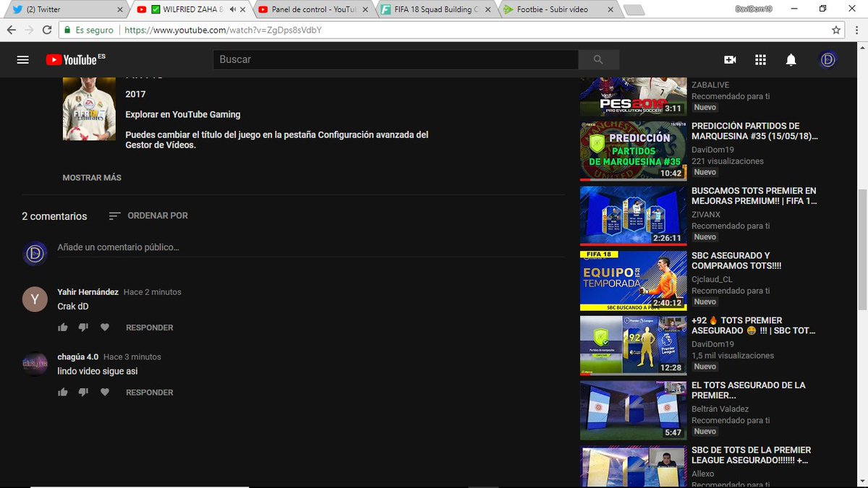Screen dimensions: 868x488
Task: View the Es seguro site information
Action: coord(88,30)
